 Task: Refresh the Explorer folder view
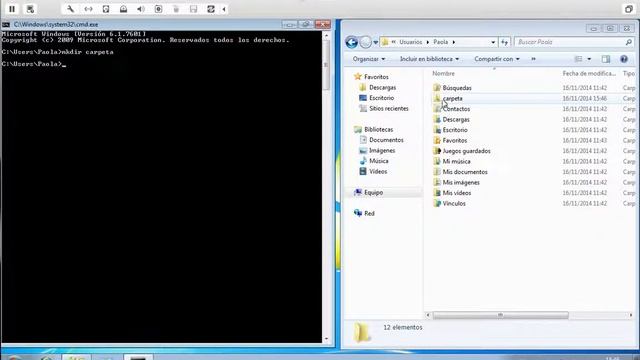[504, 42]
